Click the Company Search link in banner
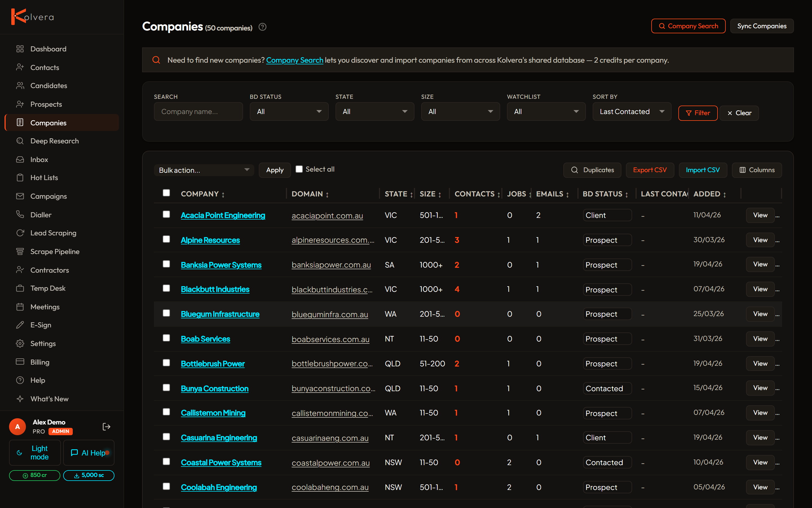The width and height of the screenshot is (812, 508). (295, 60)
